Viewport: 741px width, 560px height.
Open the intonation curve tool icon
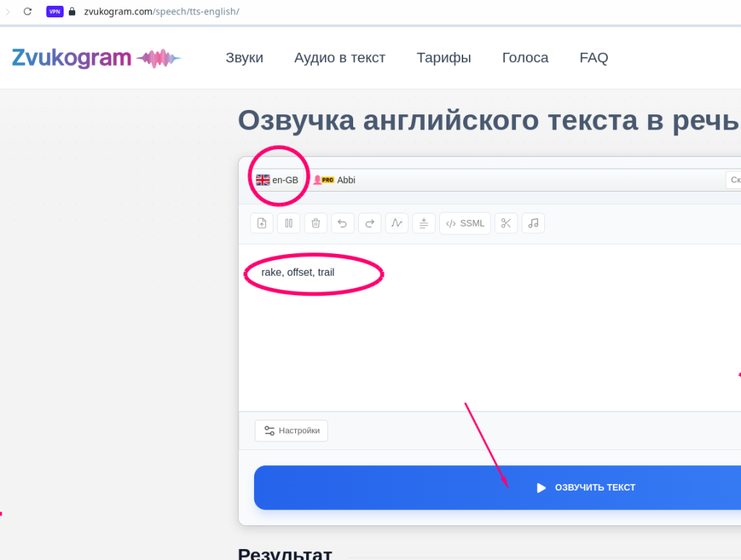pyautogui.click(x=397, y=223)
